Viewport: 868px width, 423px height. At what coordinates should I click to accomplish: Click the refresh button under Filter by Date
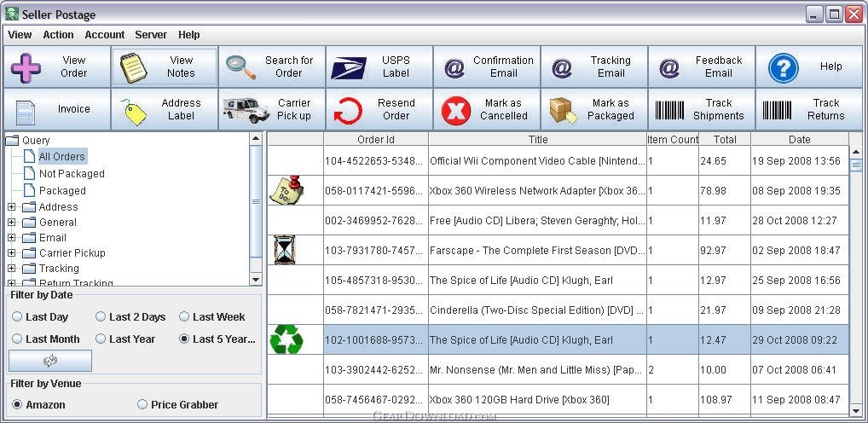[x=50, y=361]
